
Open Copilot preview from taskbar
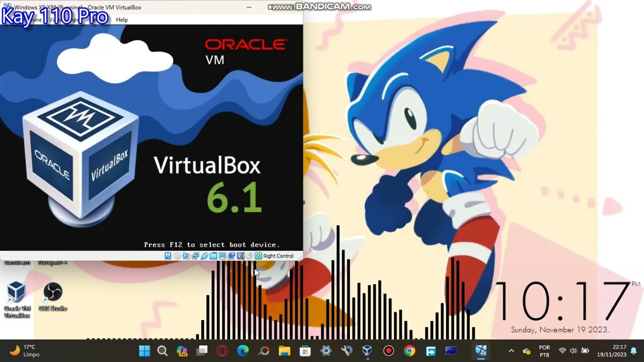pos(182,350)
